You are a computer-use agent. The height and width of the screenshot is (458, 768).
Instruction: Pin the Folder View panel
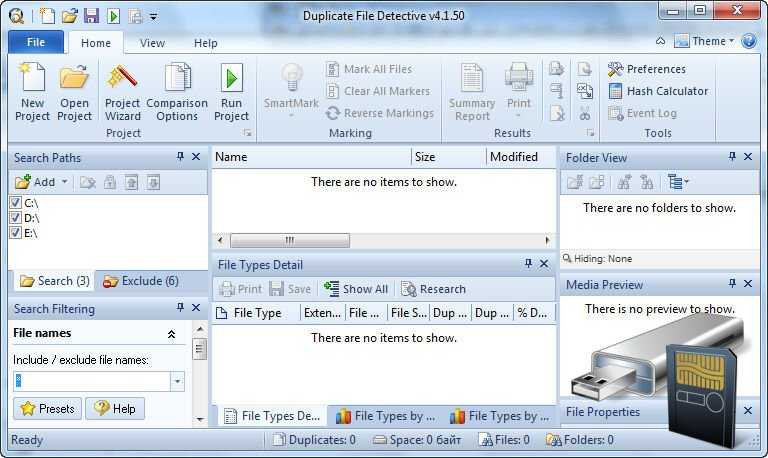(x=732, y=157)
